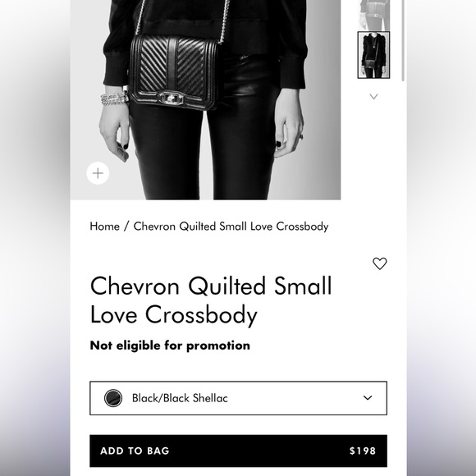
Task: Open the Black/Black Shellac color dropdown
Action: pos(238,398)
